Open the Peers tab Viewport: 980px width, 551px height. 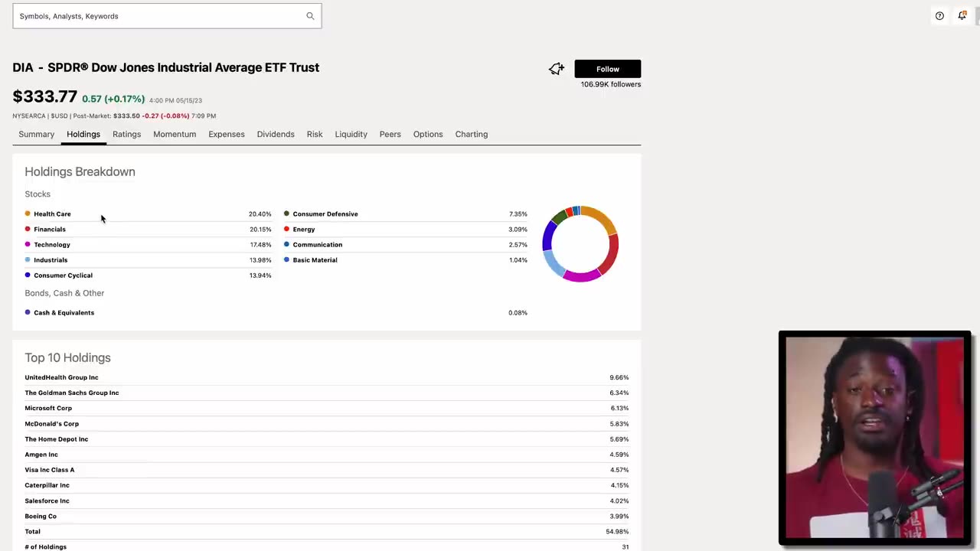point(390,134)
